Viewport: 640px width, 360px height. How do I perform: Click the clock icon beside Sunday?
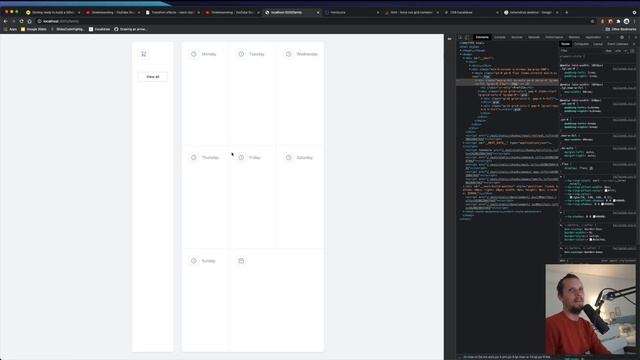point(193,260)
